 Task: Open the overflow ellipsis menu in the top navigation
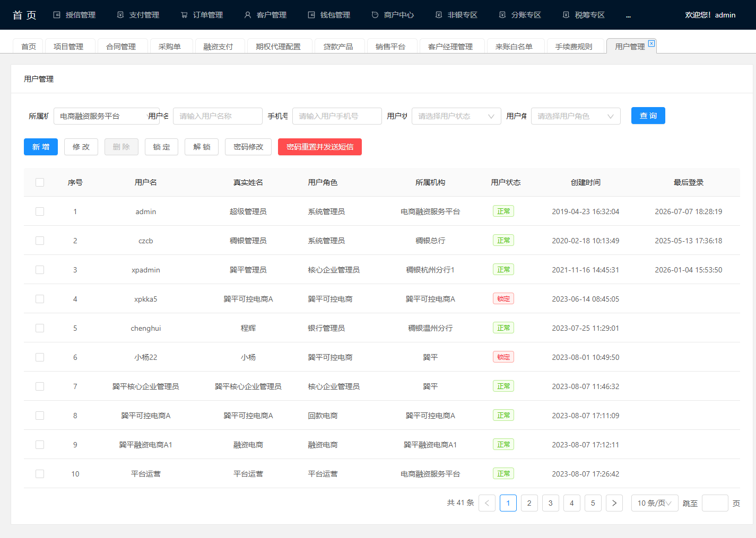pos(628,16)
